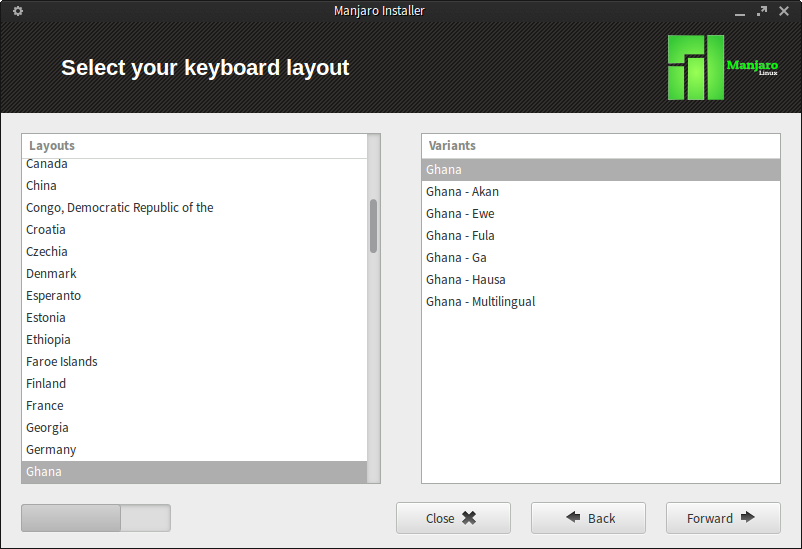Click the Close button at the bottom
Image resolution: width=802 pixels, height=549 pixels.
point(453,518)
